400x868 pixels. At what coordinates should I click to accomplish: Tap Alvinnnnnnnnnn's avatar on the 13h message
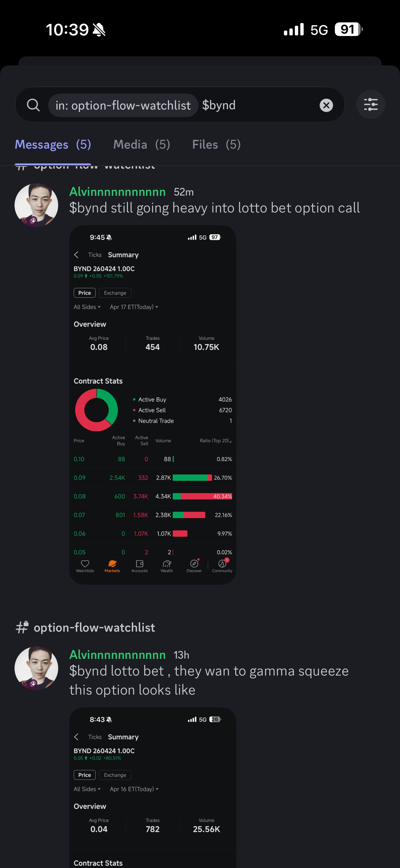36,668
